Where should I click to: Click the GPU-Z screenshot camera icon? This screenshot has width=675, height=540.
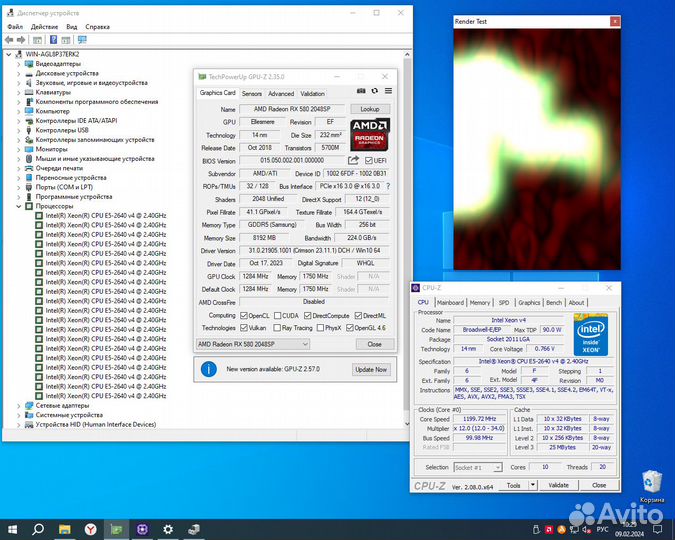point(361,92)
